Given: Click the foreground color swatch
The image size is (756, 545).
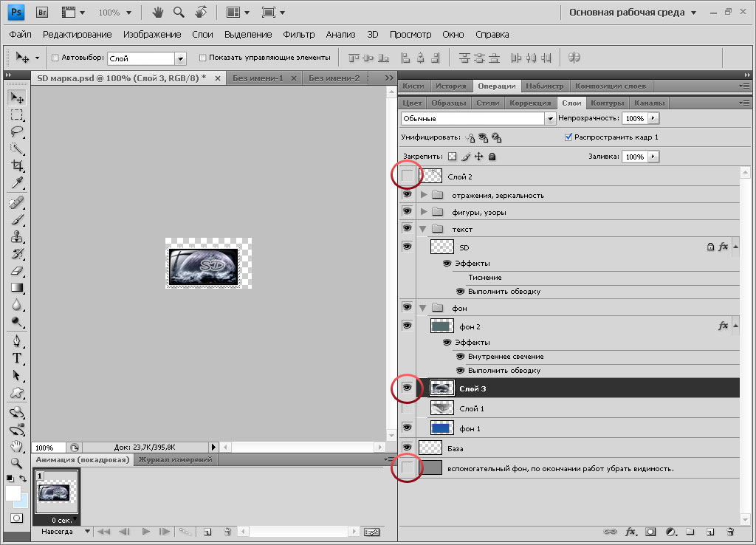Looking at the screenshot, I should 13,493.
